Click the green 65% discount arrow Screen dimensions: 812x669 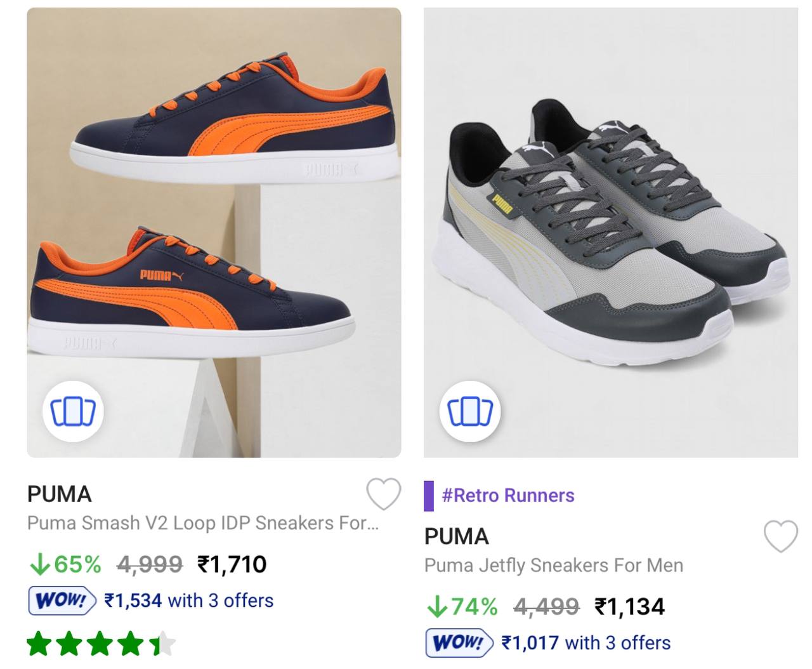(x=39, y=564)
